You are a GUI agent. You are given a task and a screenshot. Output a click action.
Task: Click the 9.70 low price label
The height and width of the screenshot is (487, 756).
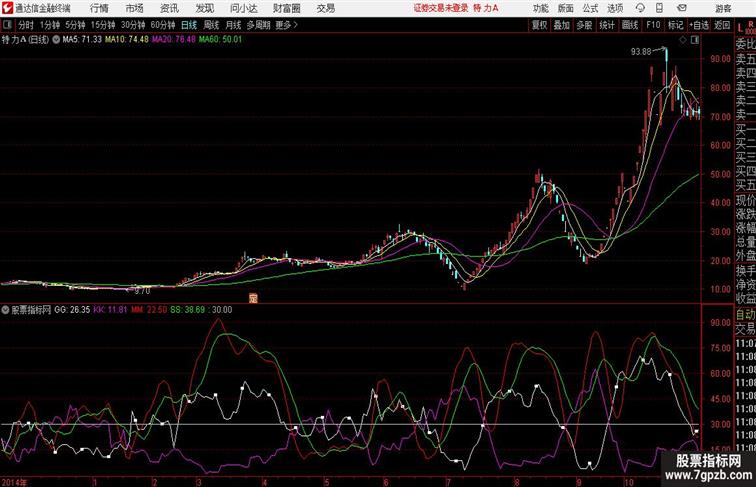coord(142,291)
